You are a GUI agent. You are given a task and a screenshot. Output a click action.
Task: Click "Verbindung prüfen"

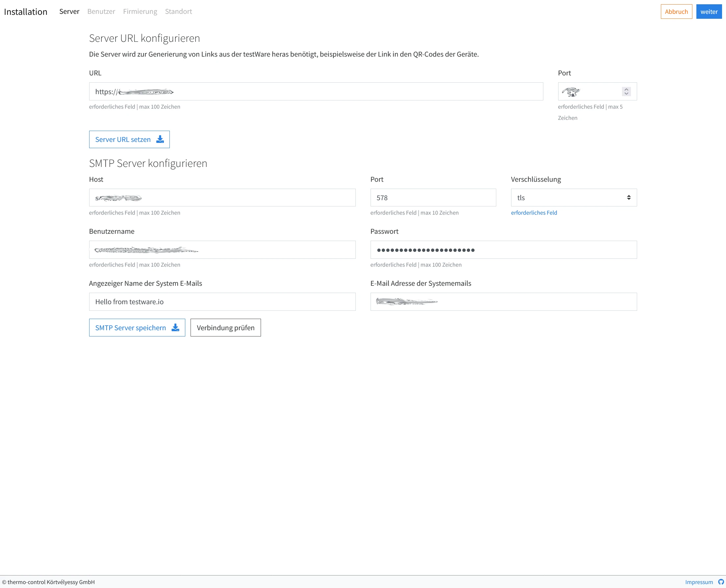[225, 328]
